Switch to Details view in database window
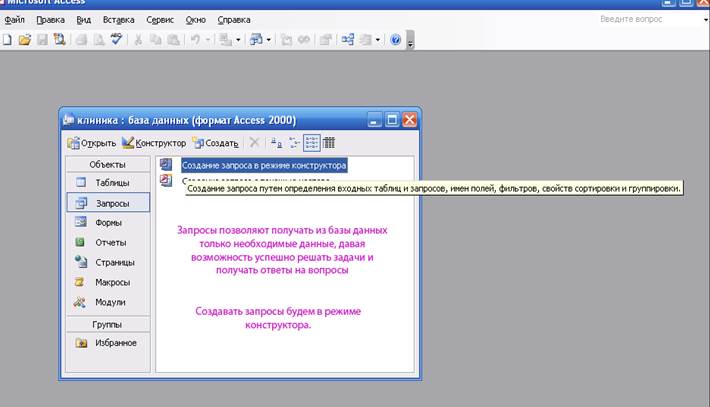The height and width of the screenshot is (407, 710). tap(329, 143)
